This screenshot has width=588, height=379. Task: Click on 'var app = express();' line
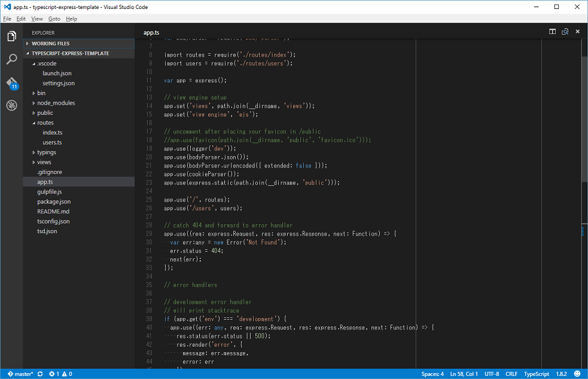[x=195, y=80]
